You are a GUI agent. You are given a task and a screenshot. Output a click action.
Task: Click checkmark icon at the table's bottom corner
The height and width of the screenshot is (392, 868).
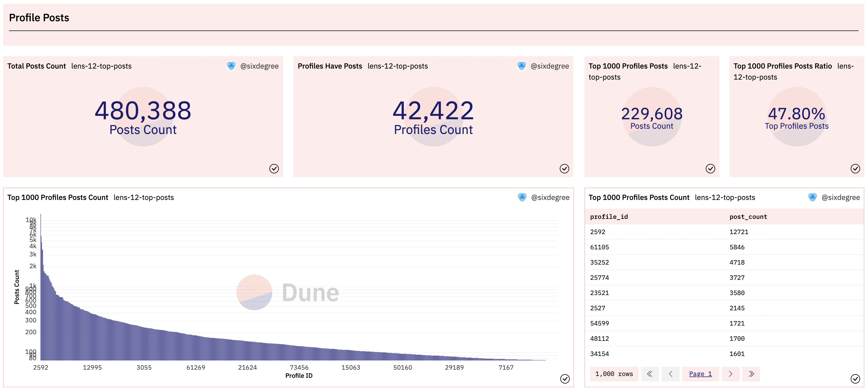coord(855,379)
